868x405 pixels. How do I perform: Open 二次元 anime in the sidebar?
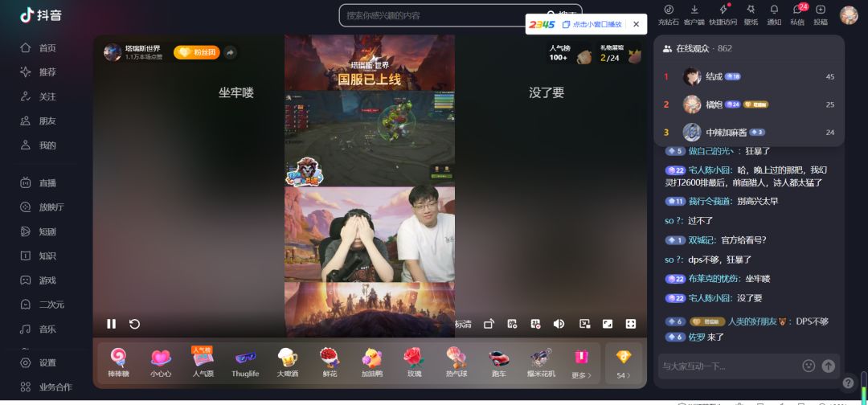tap(42, 305)
